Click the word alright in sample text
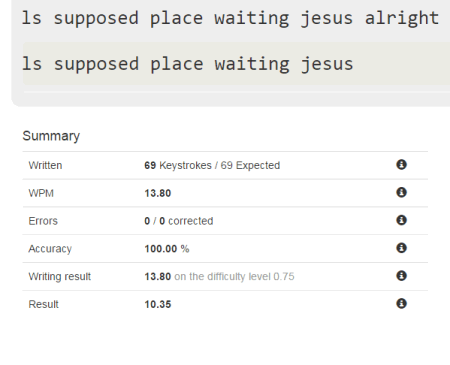The image size is (450, 365). 402,18
